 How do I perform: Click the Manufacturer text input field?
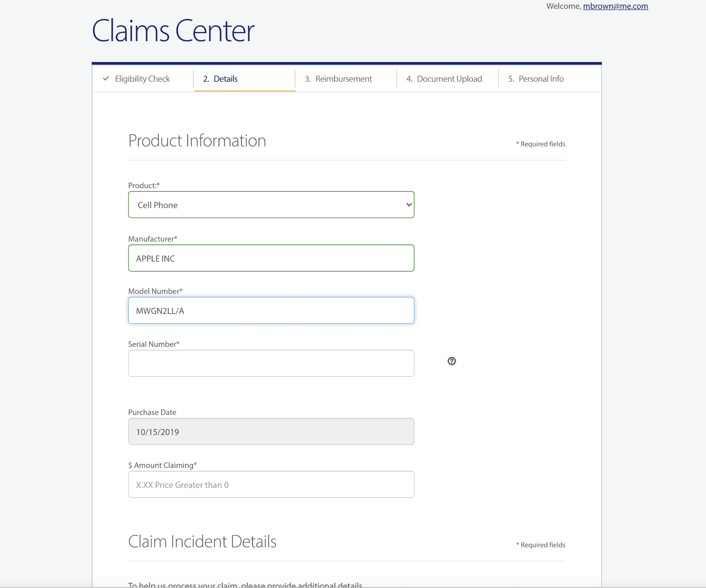[271, 258]
